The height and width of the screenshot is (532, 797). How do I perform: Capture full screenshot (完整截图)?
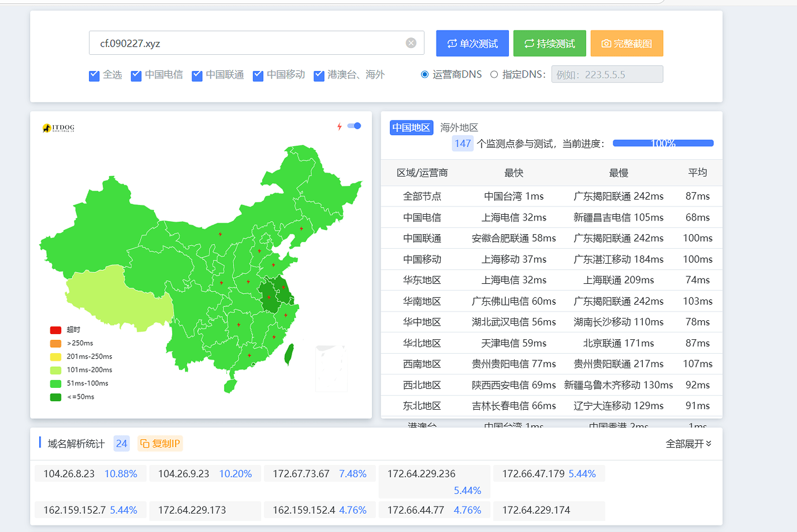tap(627, 43)
